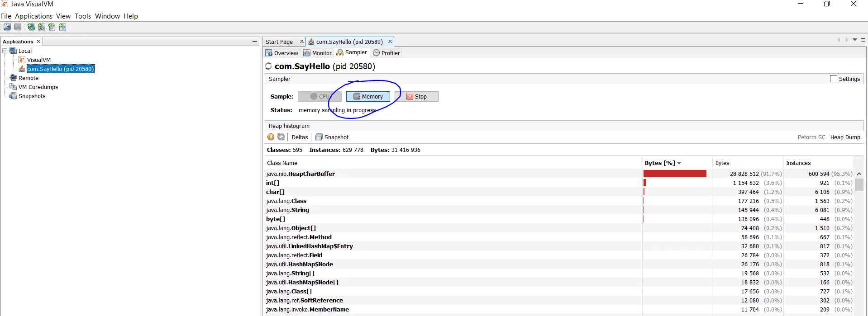
Task: Click the Remote hosts icon in tree
Action: point(13,78)
